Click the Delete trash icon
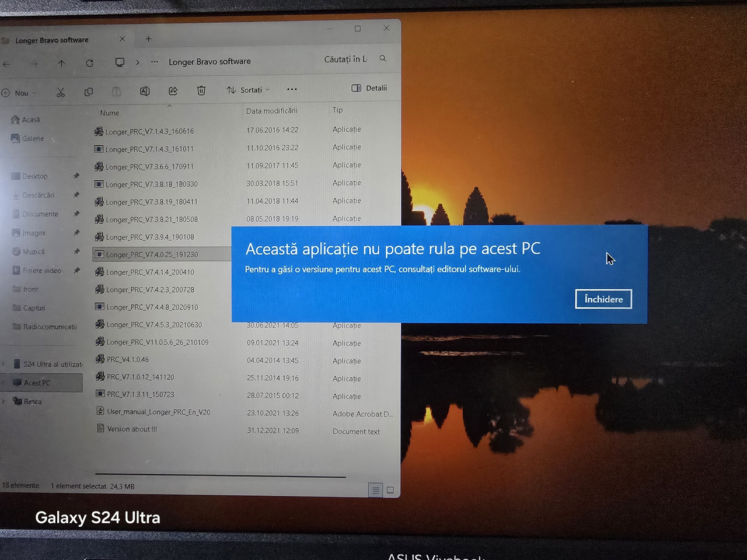747x560 pixels. [201, 90]
